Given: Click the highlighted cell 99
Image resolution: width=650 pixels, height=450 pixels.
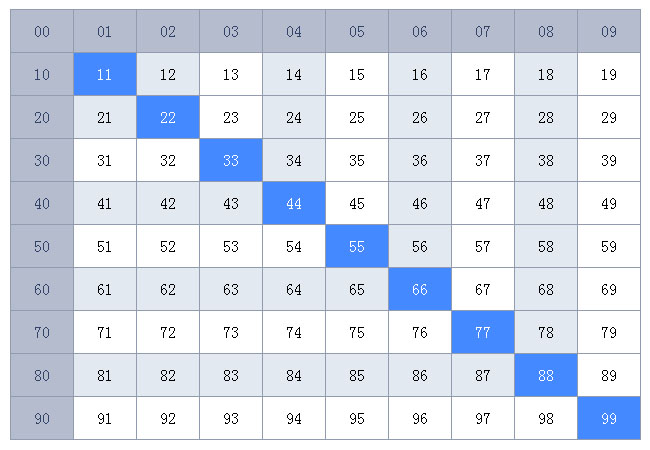Looking at the screenshot, I should [609, 419].
